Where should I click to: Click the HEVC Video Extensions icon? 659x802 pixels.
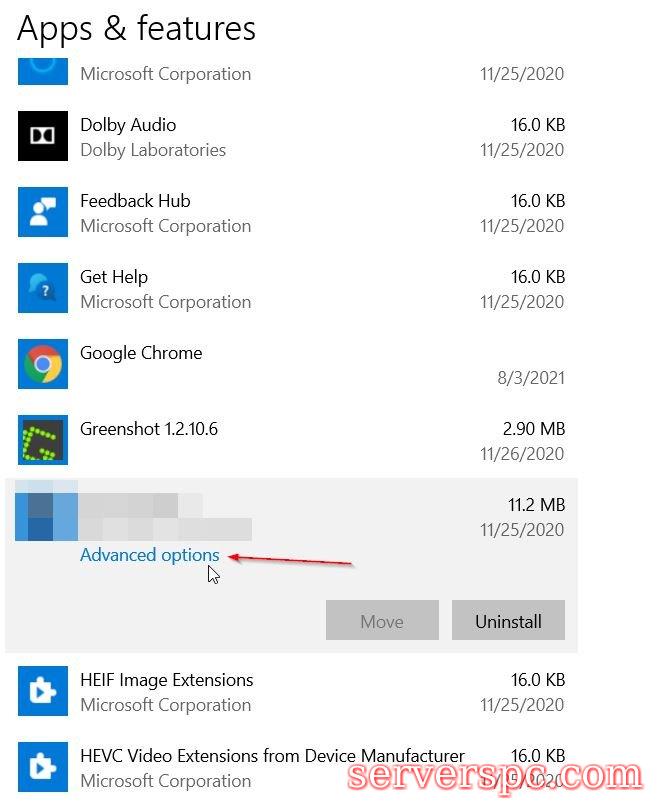43,767
